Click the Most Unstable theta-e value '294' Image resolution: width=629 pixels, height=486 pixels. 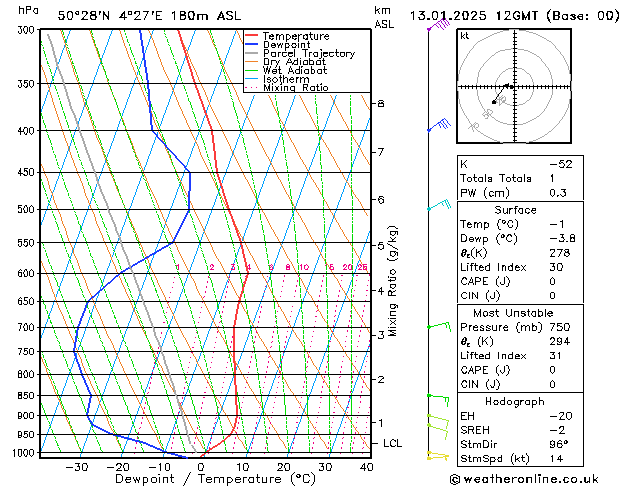click(560, 342)
